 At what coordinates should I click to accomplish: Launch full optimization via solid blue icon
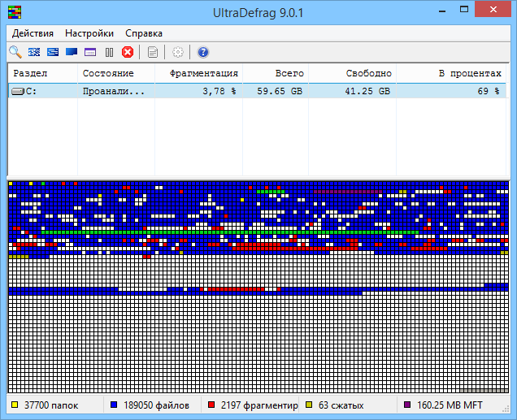[x=72, y=52]
